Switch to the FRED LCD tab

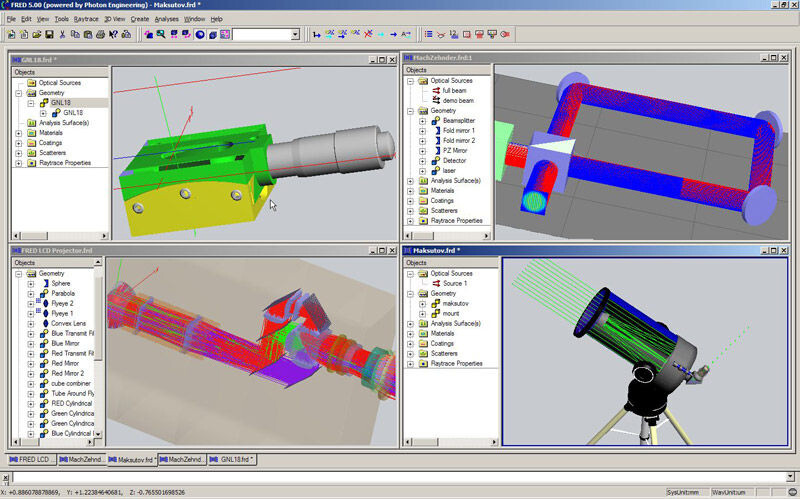[31, 459]
